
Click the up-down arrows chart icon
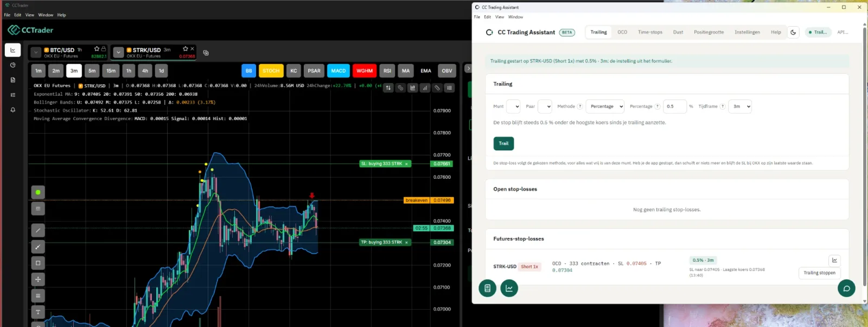(388, 88)
